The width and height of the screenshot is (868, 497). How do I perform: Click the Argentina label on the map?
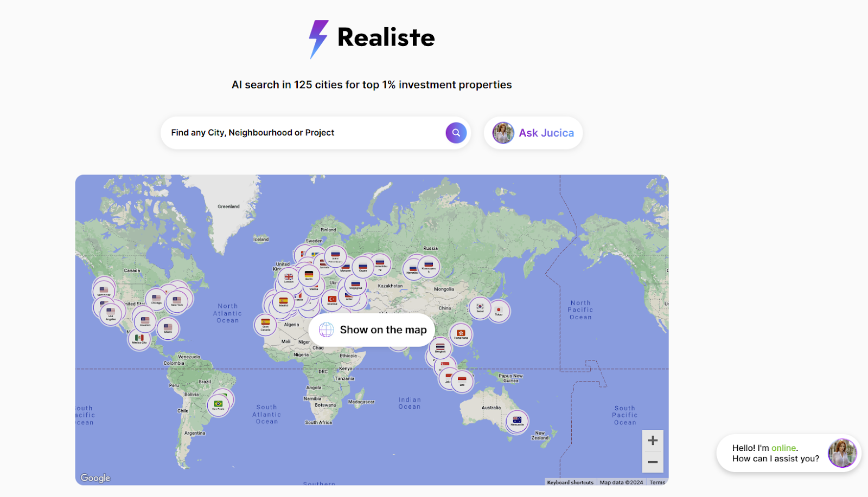[195, 433]
